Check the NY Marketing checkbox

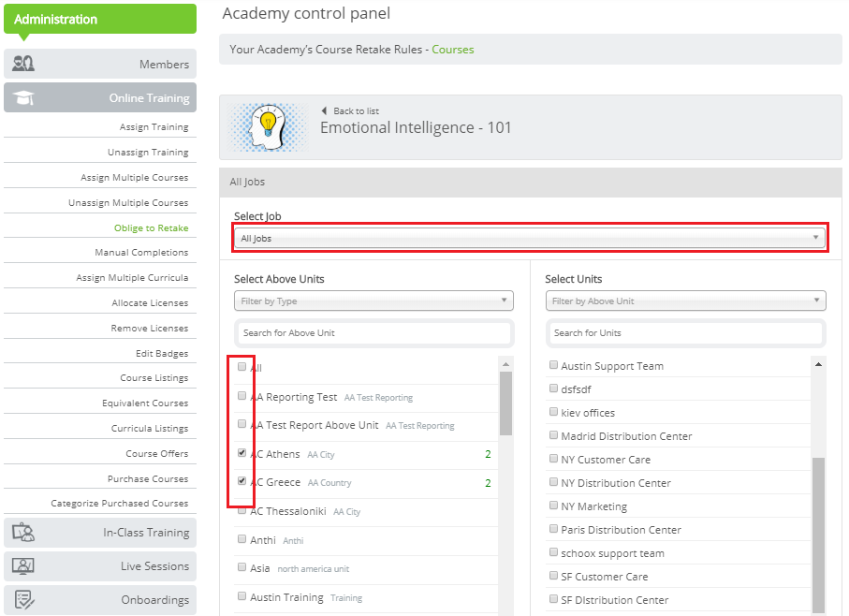553,505
